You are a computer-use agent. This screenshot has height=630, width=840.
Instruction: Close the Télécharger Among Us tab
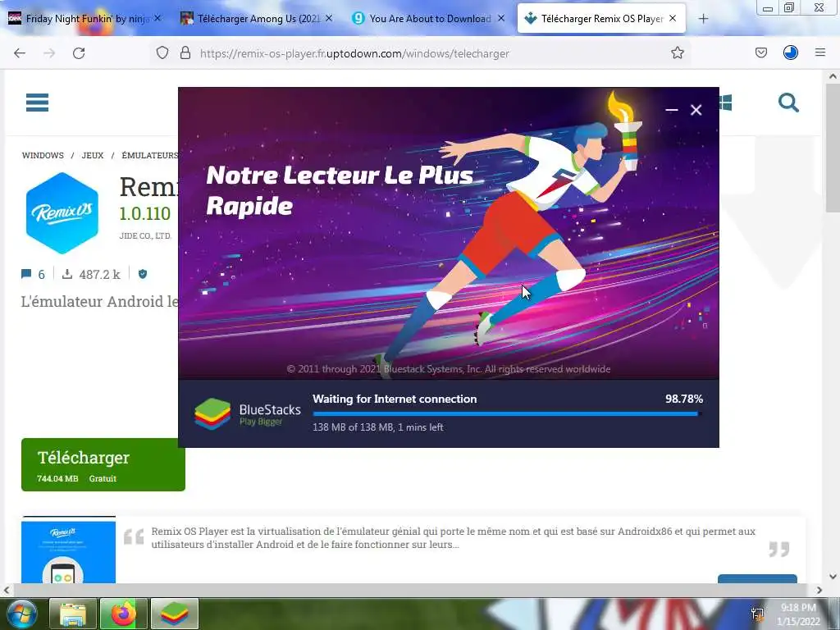(x=329, y=18)
